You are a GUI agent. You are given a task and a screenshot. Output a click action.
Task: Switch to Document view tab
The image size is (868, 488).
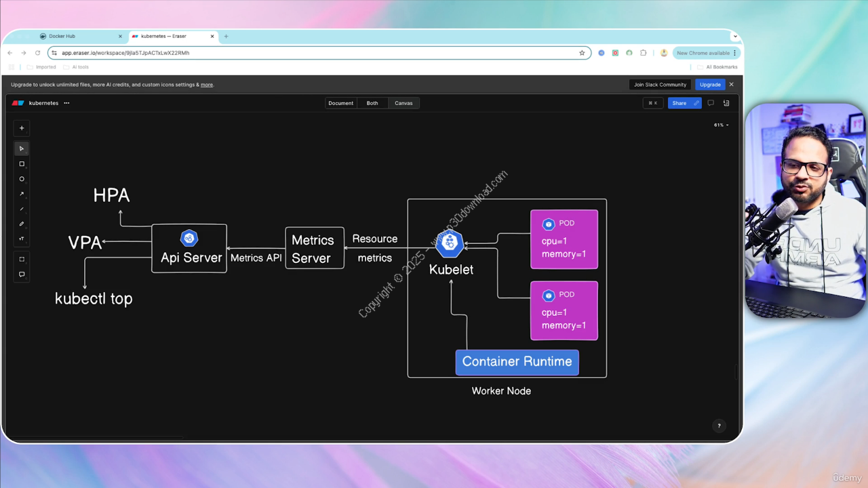340,103
